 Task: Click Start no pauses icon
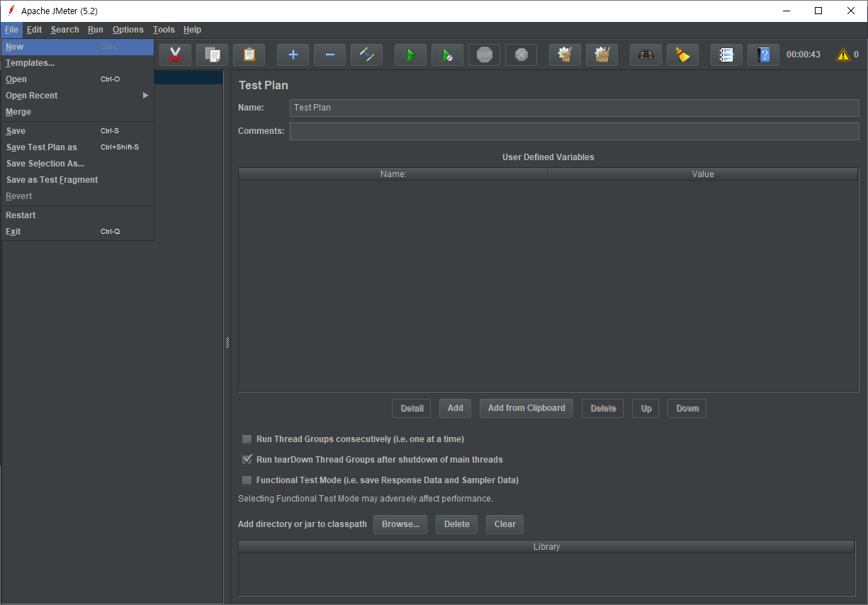(448, 55)
